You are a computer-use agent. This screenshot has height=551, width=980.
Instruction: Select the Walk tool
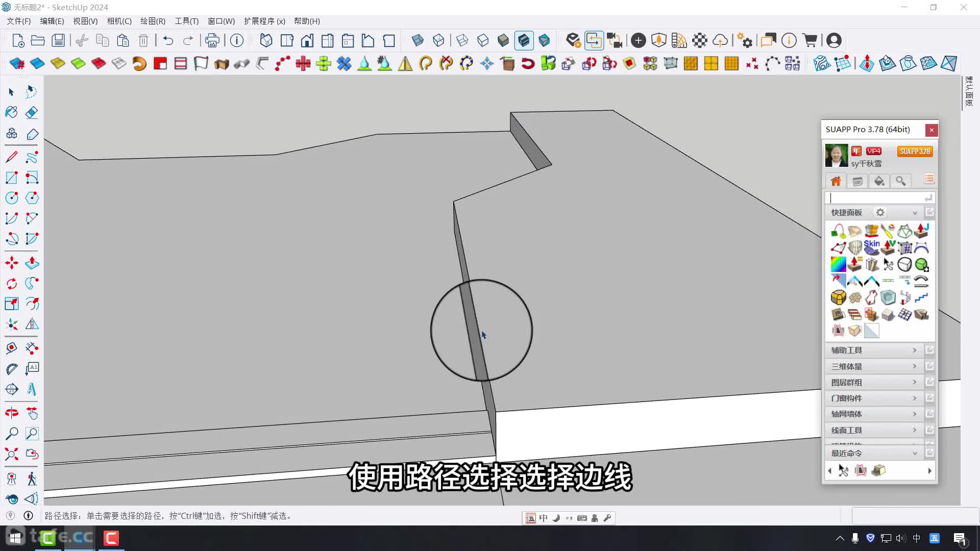click(x=32, y=479)
